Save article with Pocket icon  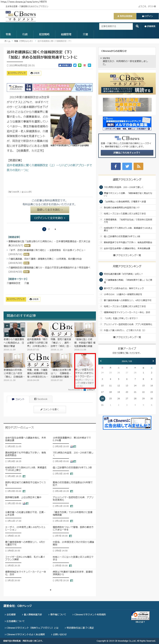pyautogui.click(x=85, y=65)
